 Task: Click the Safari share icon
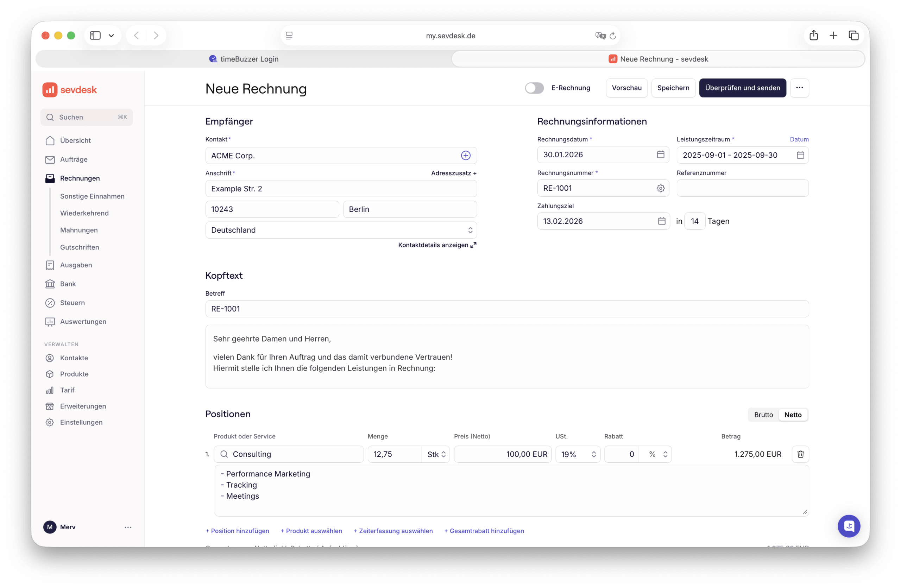click(x=814, y=36)
